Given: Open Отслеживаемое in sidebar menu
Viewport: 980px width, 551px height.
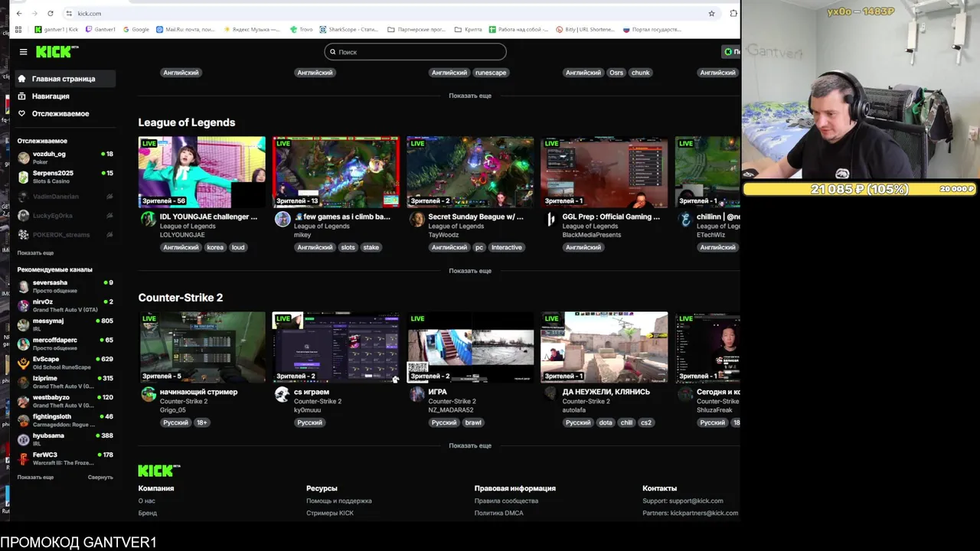Looking at the screenshot, I should tap(66, 113).
